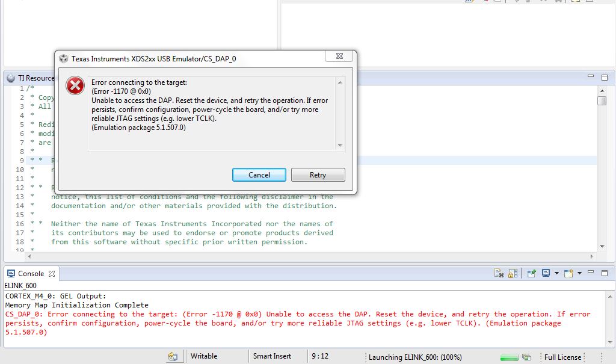Click Launching ELINK_600: (100%) status text
Image resolution: width=616 pixels, height=364 pixels.
coord(415,357)
